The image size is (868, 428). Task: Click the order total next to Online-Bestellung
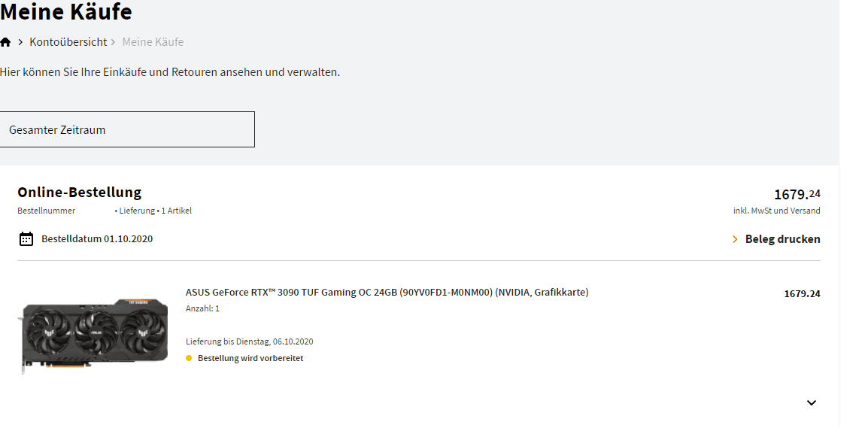tap(797, 194)
